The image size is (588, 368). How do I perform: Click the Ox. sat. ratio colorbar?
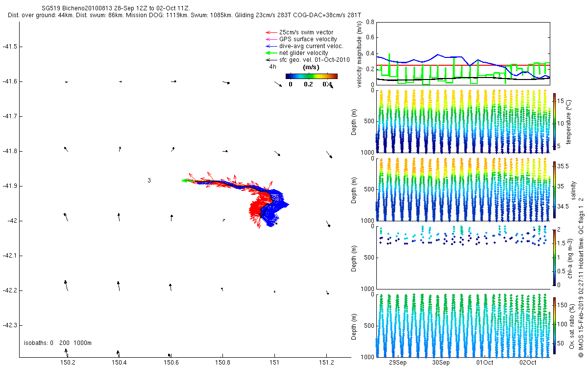click(555, 325)
